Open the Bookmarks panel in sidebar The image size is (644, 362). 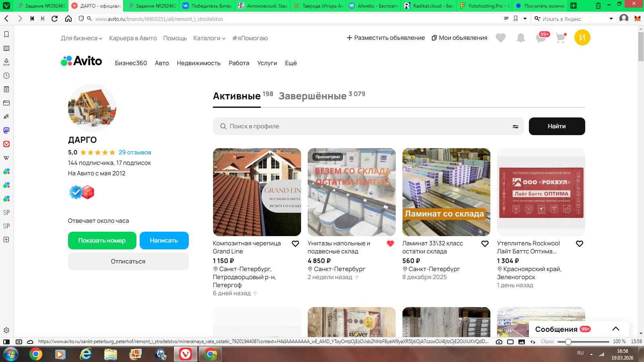6,35
